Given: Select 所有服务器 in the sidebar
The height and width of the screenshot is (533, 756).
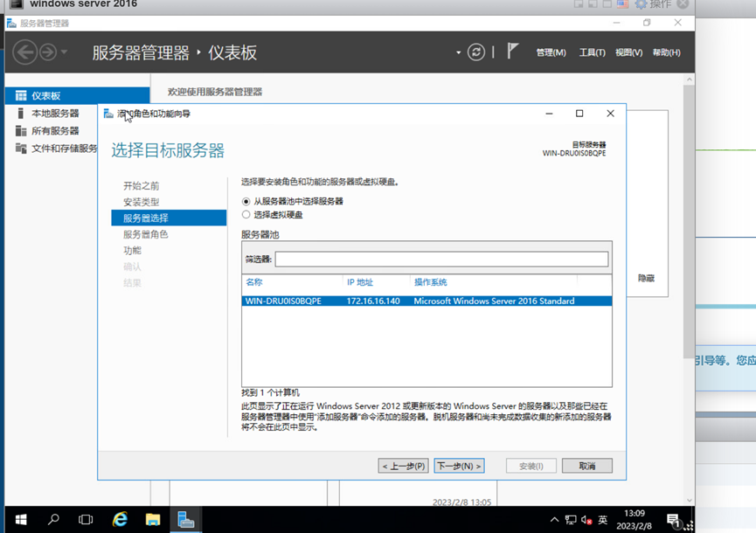Looking at the screenshot, I should click(55, 130).
